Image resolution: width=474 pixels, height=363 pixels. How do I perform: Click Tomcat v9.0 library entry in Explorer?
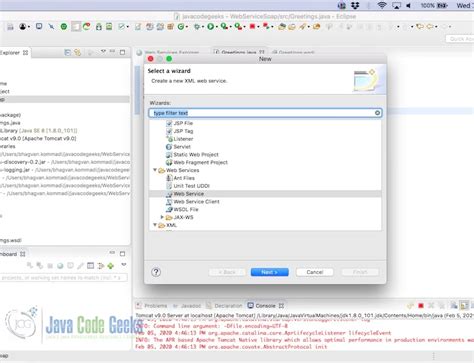click(x=38, y=138)
